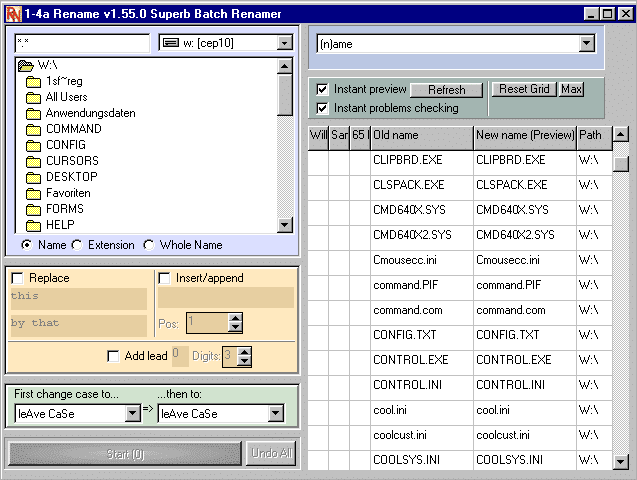Click the Undo All button

tap(271, 453)
